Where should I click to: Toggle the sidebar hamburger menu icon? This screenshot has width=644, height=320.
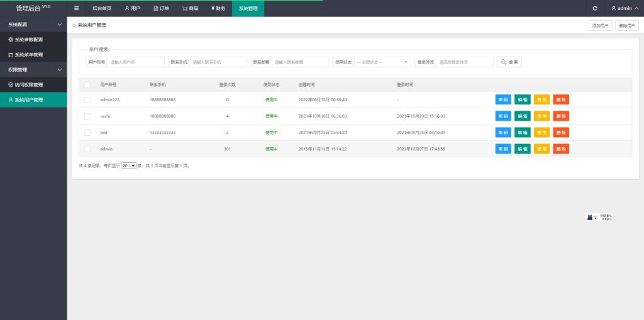coord(76,8)
